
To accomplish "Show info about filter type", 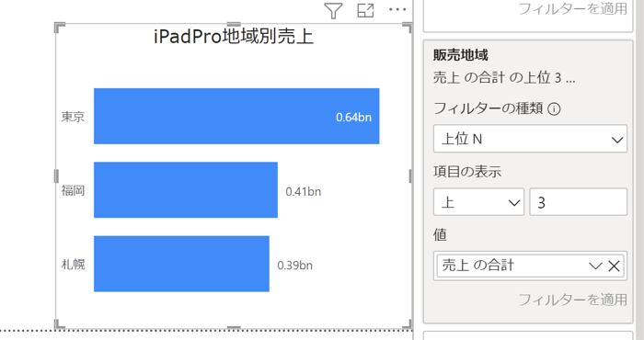I will pyautogui.click(x=554, y=109).
